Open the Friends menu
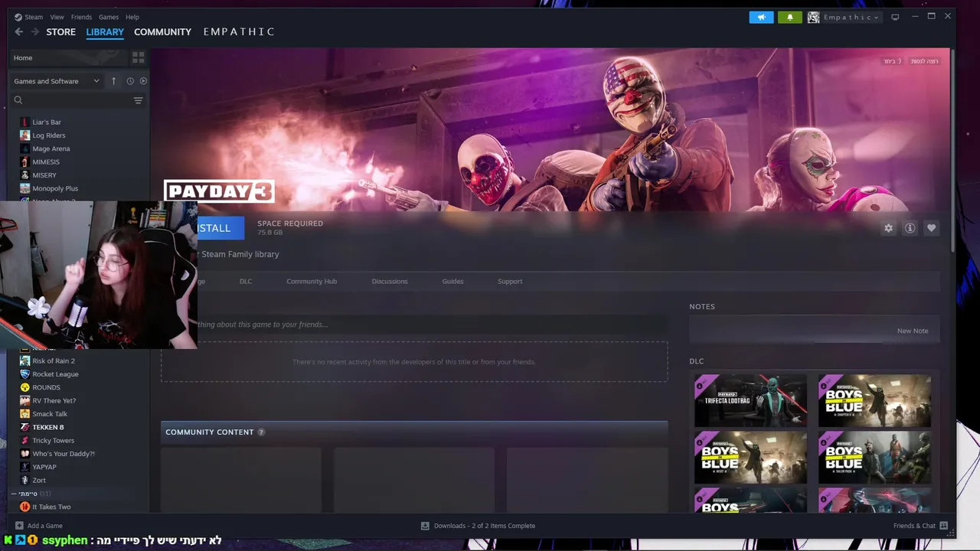Viewport: 980px width, 551px height. pos(81,17)
